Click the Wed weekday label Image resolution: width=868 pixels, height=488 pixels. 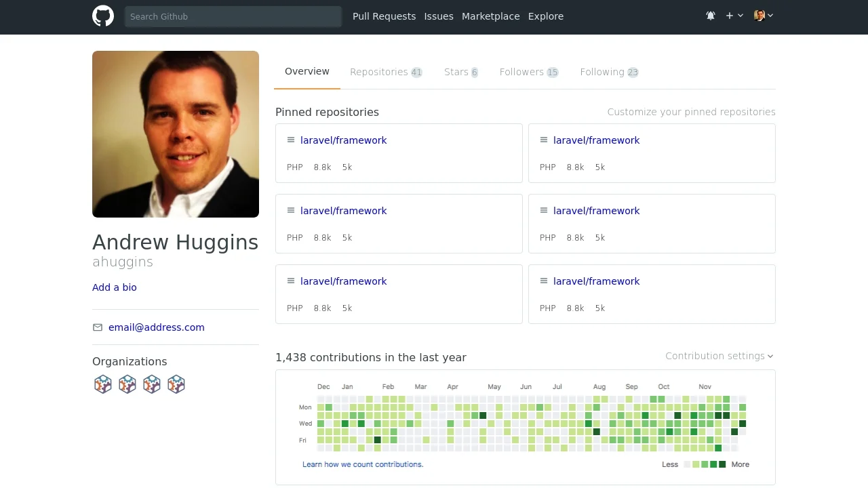coord(306,424)
